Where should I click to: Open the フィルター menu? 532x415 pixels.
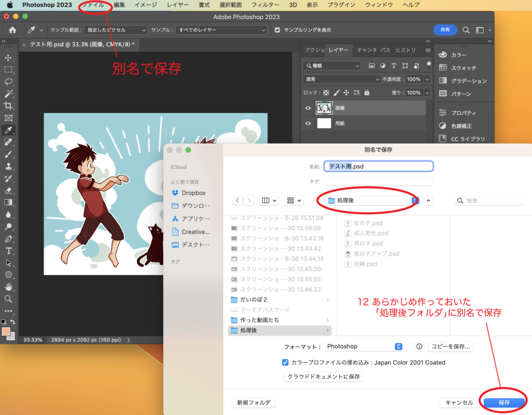point(265,5)
